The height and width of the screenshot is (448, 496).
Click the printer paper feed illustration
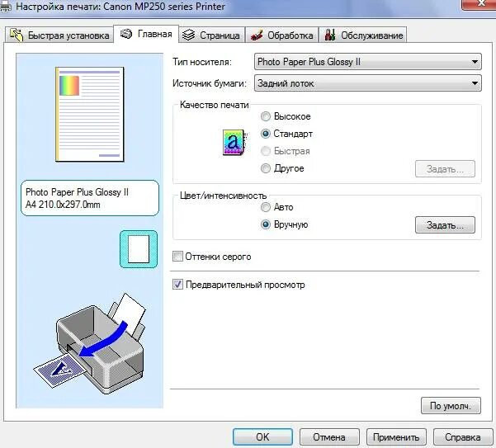(90, 342)
